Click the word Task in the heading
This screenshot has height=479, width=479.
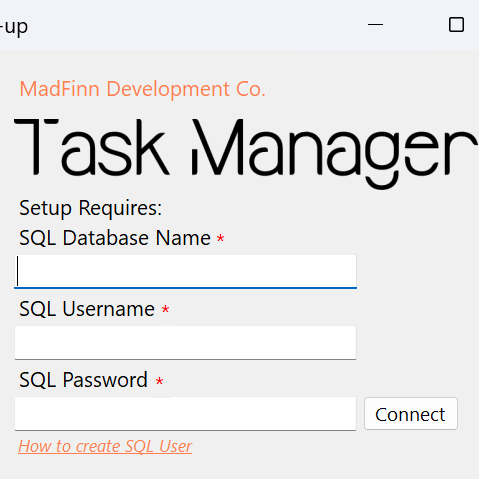[x=92, y=147]
